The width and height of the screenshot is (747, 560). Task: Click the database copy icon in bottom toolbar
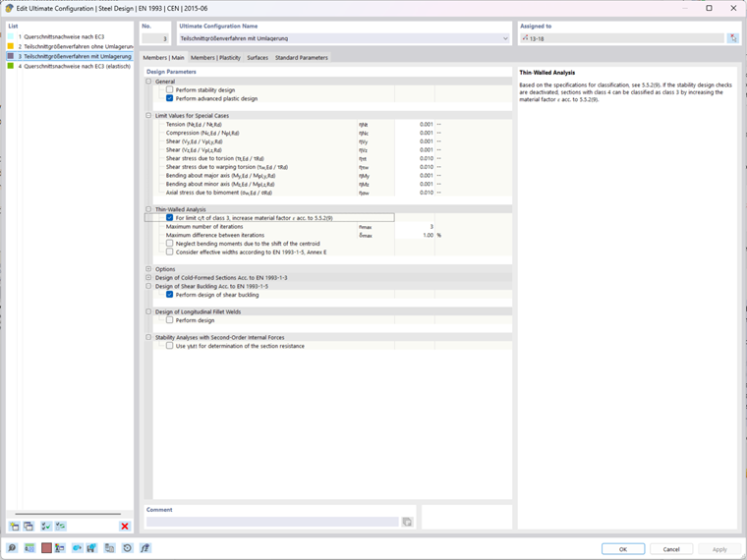109,548
